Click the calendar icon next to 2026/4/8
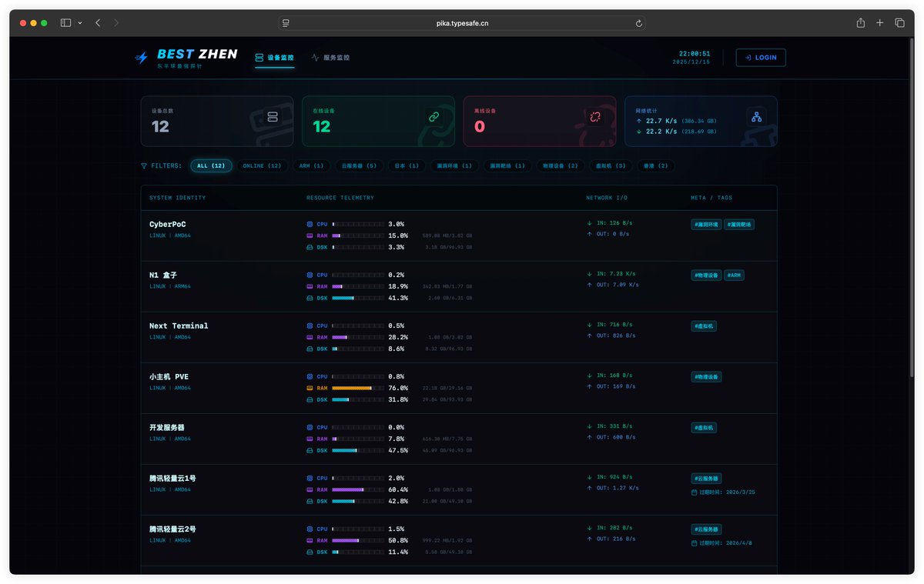 pyautogui.click(x=695, y=542)
